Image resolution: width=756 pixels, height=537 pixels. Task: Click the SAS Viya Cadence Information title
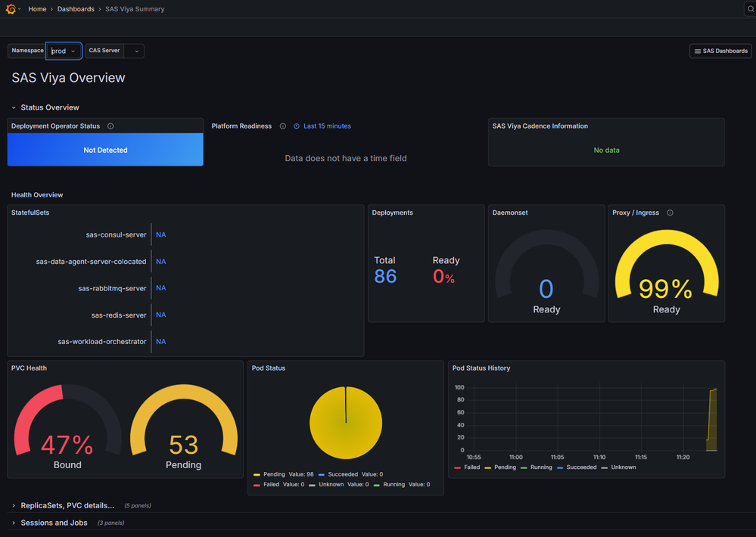pyautogui.click(x=540, y=126)
